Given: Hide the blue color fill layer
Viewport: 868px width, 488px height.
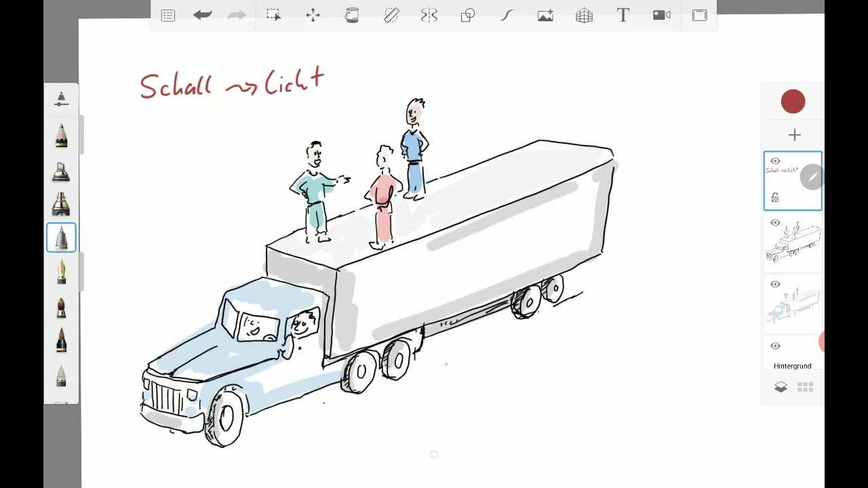Looking at the screenshot, I should click(x=775, y=285).
